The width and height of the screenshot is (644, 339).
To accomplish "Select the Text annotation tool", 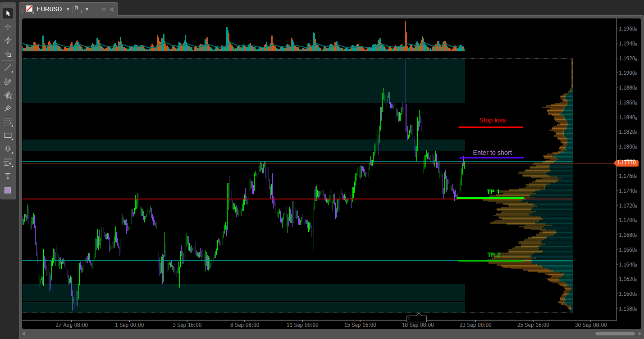I will pos(8,176).
